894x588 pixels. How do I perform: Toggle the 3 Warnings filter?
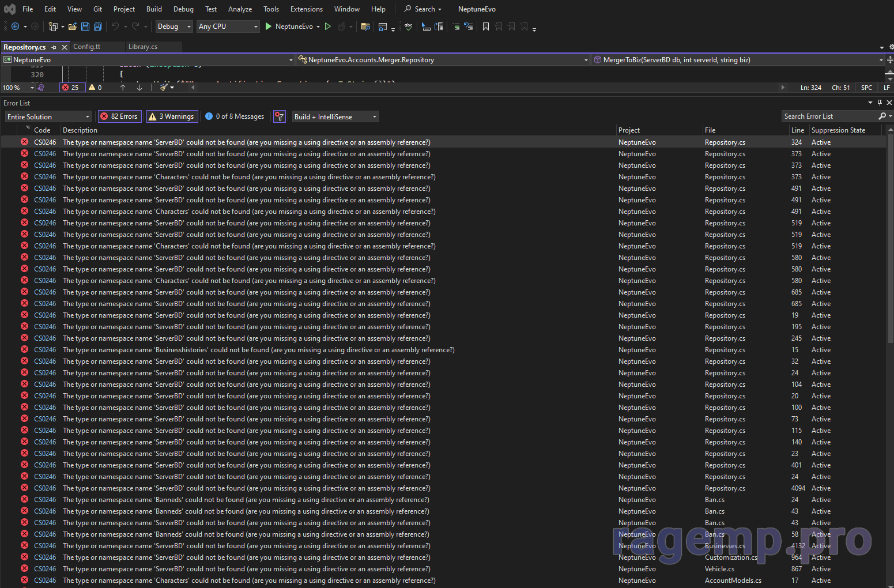[x=172, y=116]
